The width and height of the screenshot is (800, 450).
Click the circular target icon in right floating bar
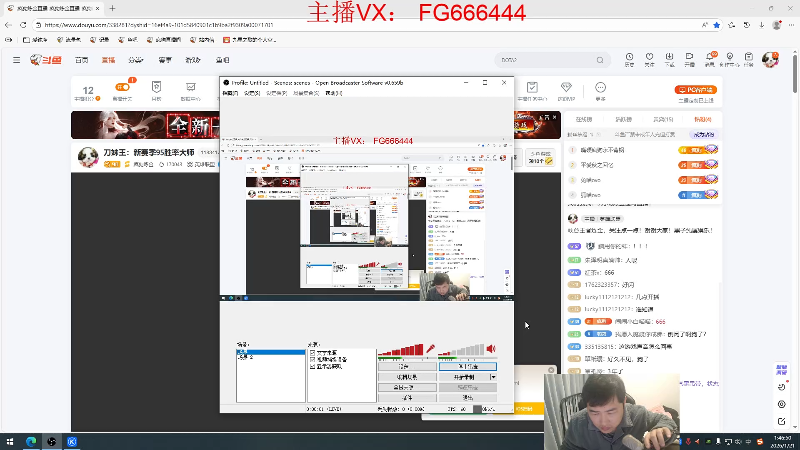(782, 404)
